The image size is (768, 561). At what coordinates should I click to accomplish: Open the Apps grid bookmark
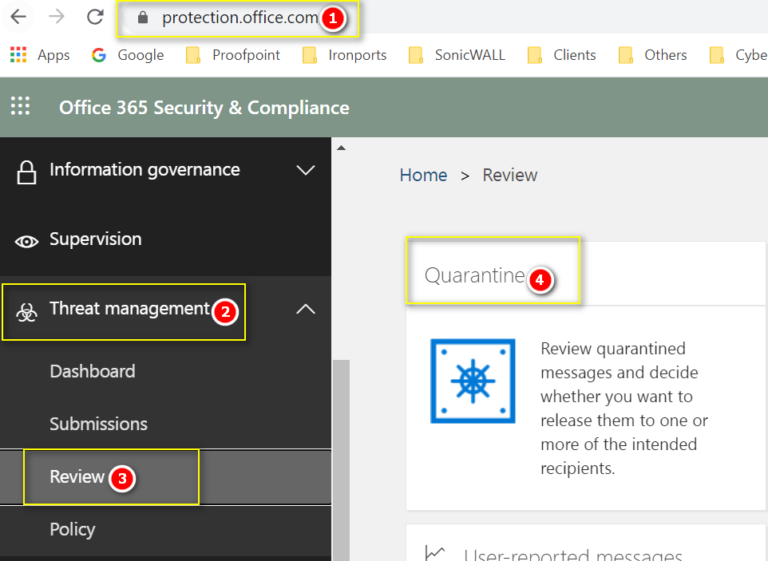[40, 55]
